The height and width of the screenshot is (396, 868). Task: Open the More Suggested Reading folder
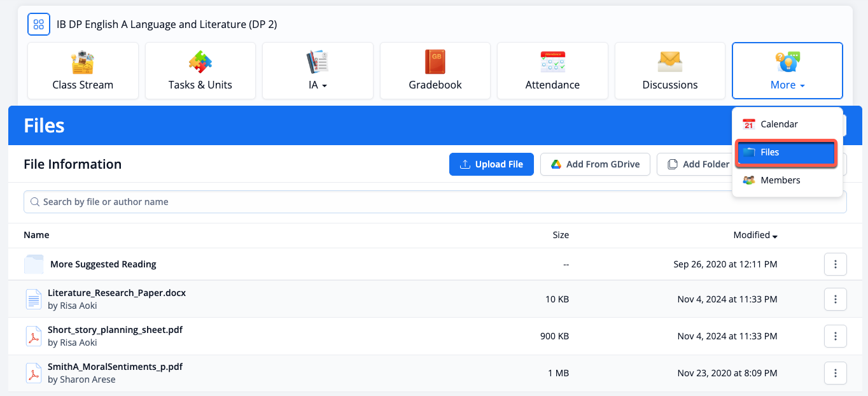coord(103,264)
